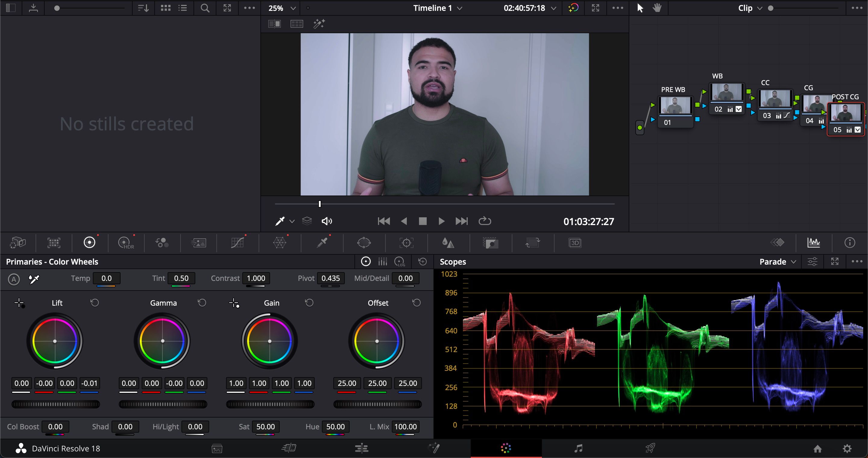Disable node 02 using its checkbox
Viewport: 868px width, 458px height.
pyautogui.click(x=739, y=109)
